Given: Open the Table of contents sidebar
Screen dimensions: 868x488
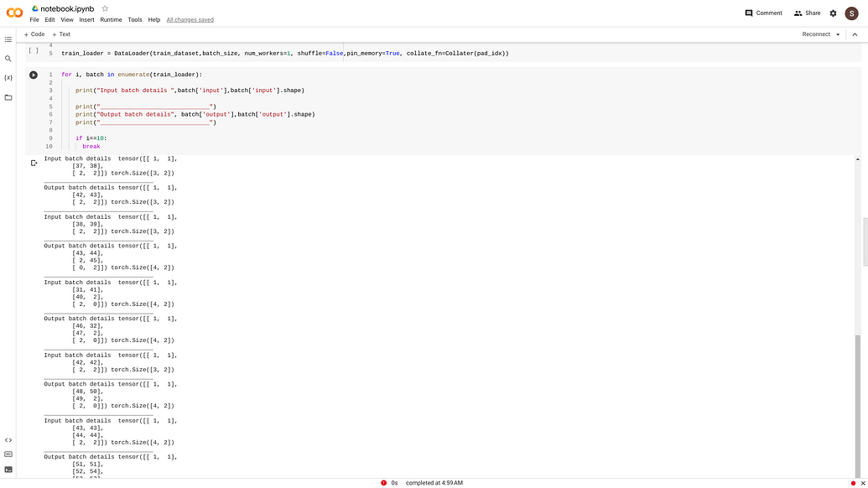Looking at the screenshot, I should click(8, 39).
